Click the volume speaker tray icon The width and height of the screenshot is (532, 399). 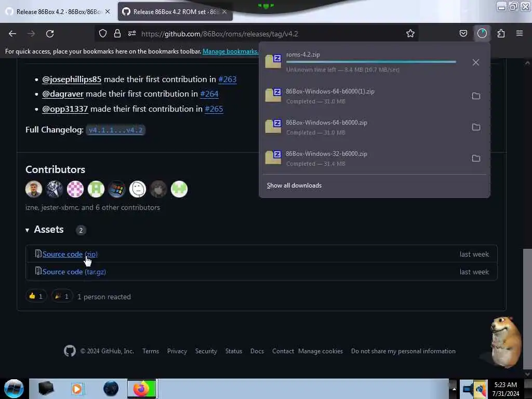(x=480, y=390)
